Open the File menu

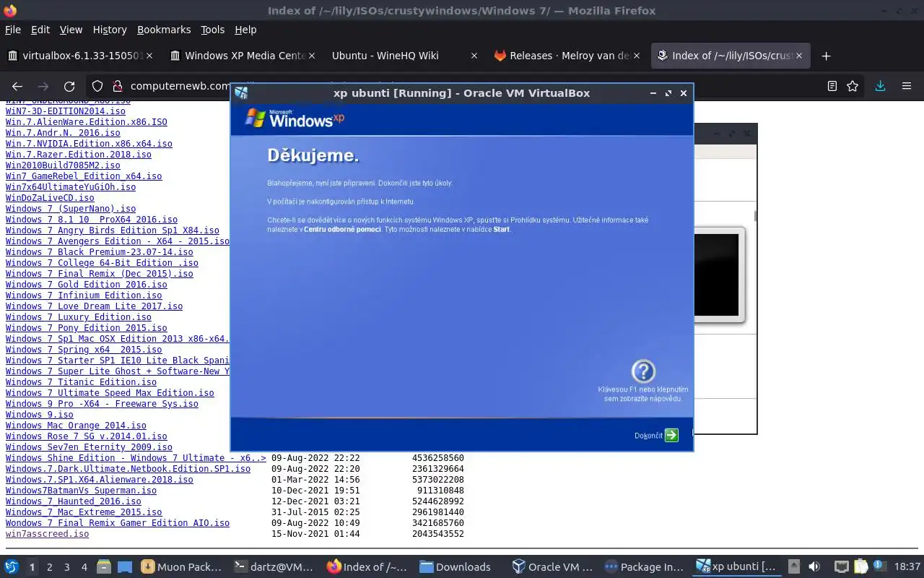coord(13,30)
